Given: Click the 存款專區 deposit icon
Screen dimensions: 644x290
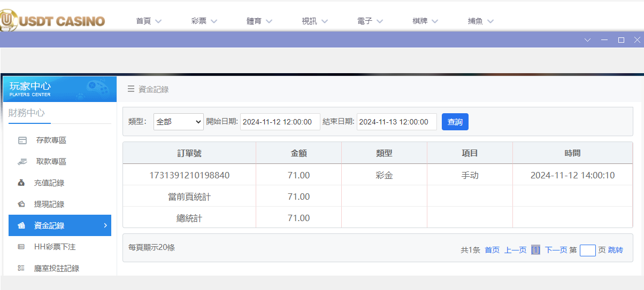Looking at the screenshot, I should coord(22,140).
